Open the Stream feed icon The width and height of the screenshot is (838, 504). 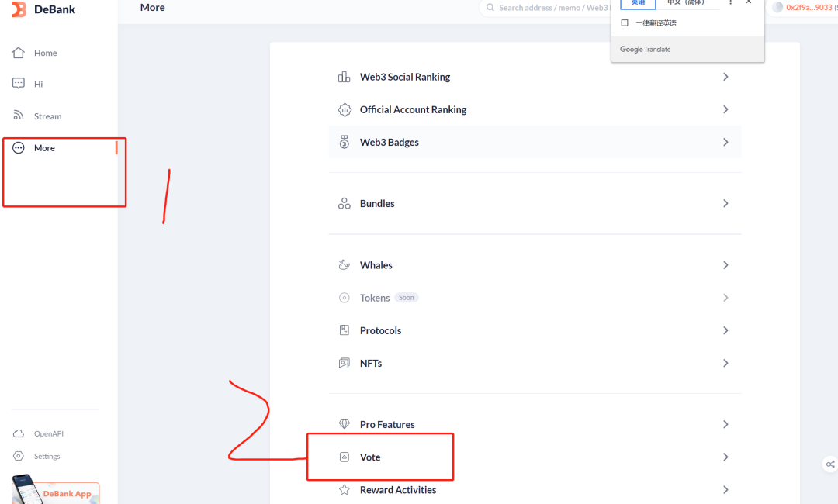coord(19,116)
